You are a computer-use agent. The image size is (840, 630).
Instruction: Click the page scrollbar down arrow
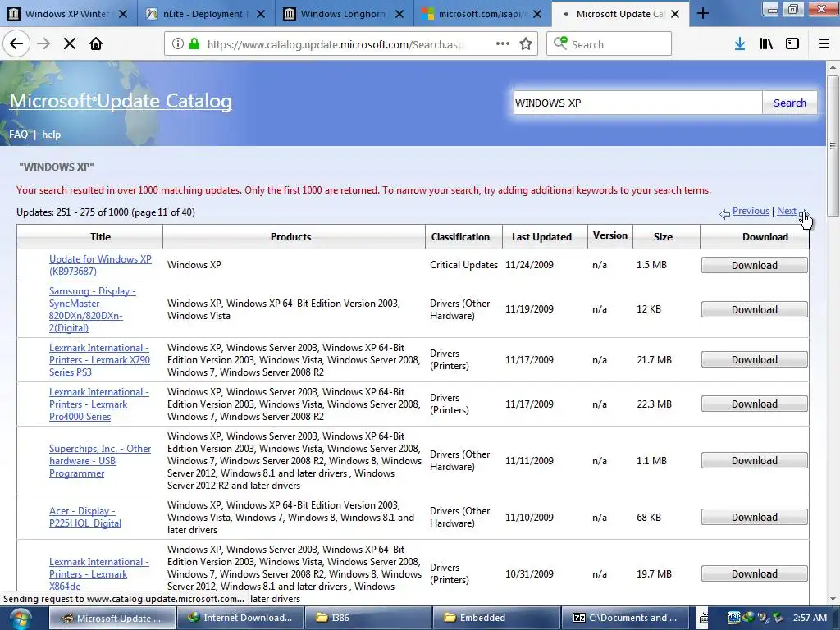click(x=833, y=600)
